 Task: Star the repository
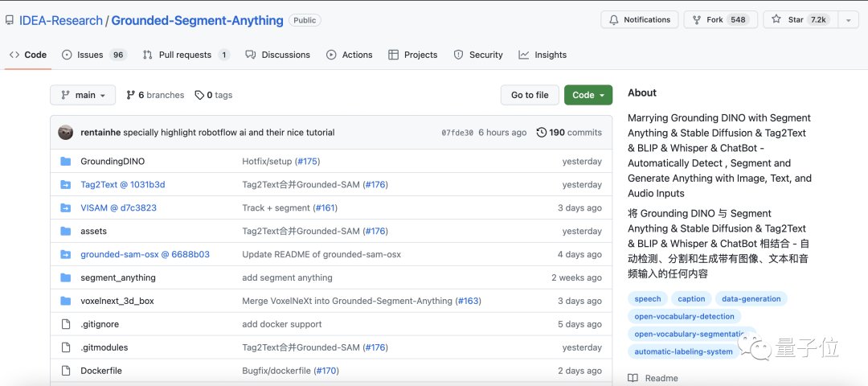[x=800, y=19]
